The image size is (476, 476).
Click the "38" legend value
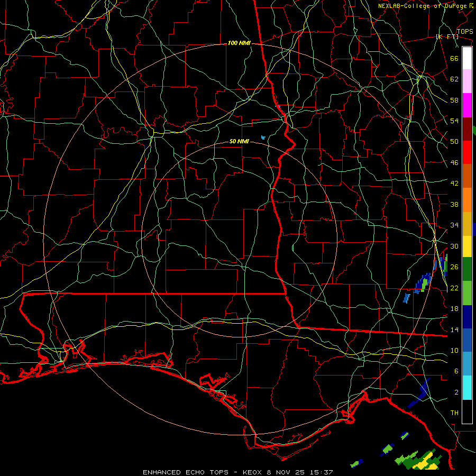click(454, 205)
